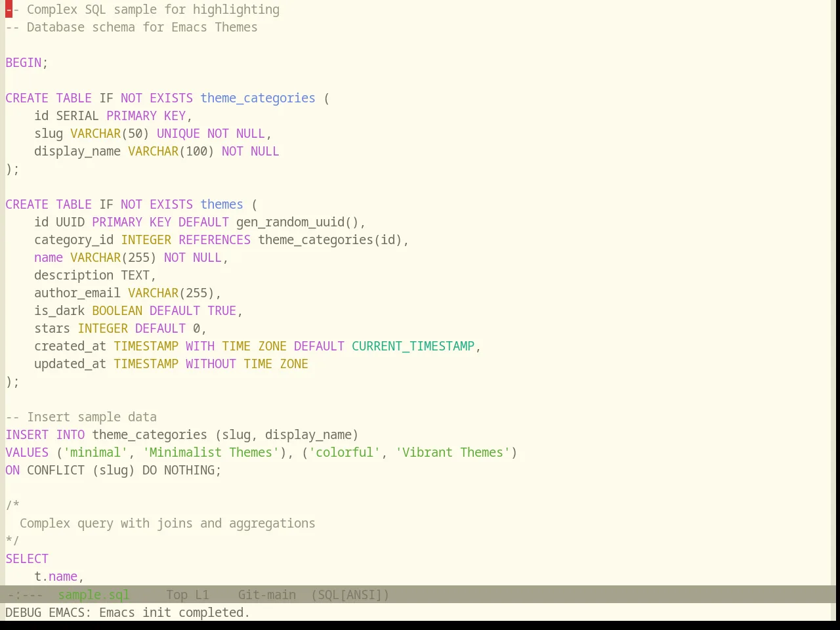Viewport: 840px width, 630px height.
Task: Click the is_dark column name
Action: [60, 310]
